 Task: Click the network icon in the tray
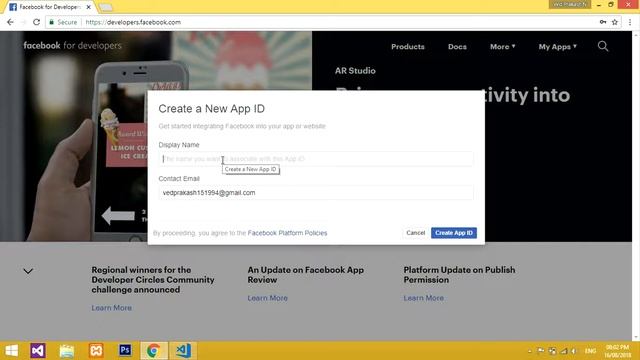pos(564,351)
